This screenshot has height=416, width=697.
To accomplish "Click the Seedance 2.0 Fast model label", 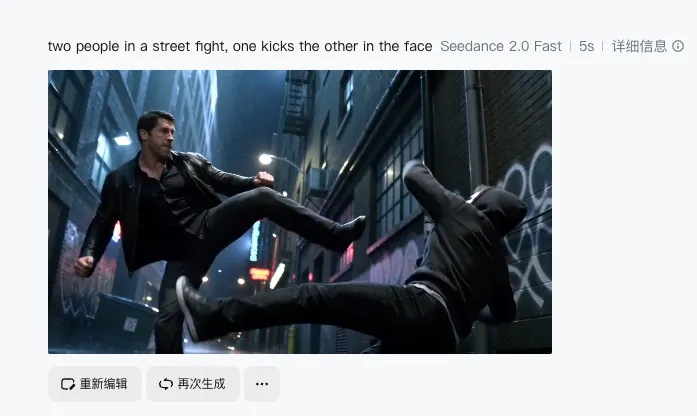I will [x=501, y=46].
